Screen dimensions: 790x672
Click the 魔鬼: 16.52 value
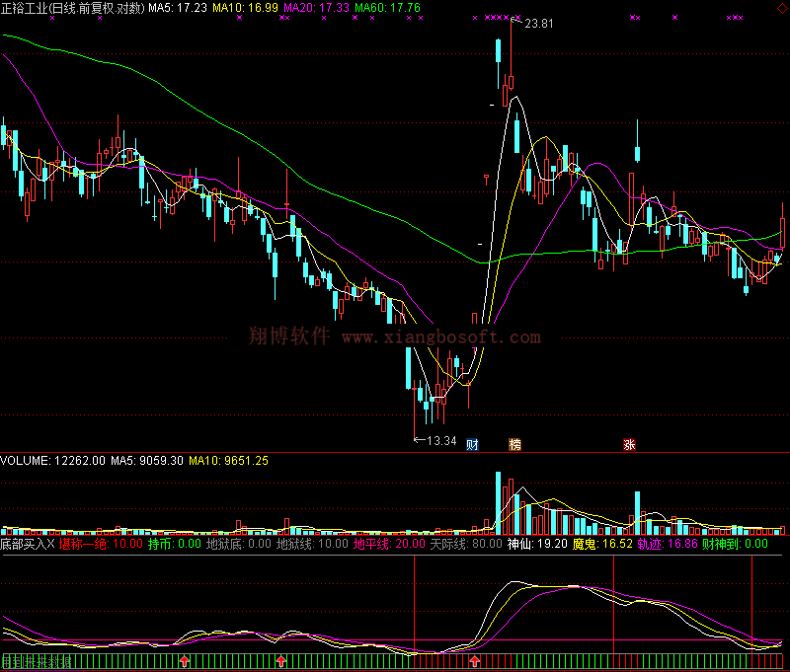602,544
